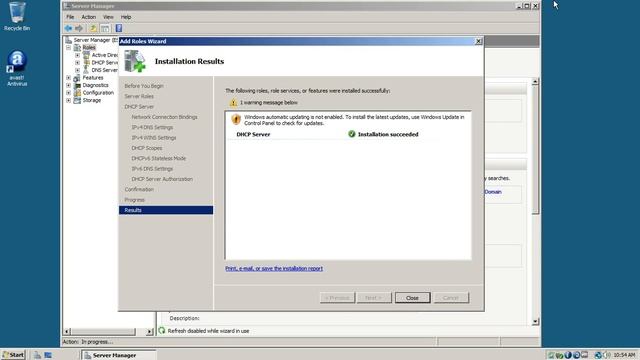
Task: Click the Back arrow in Server Manager toolbar
Action: (x=68, y=28)
